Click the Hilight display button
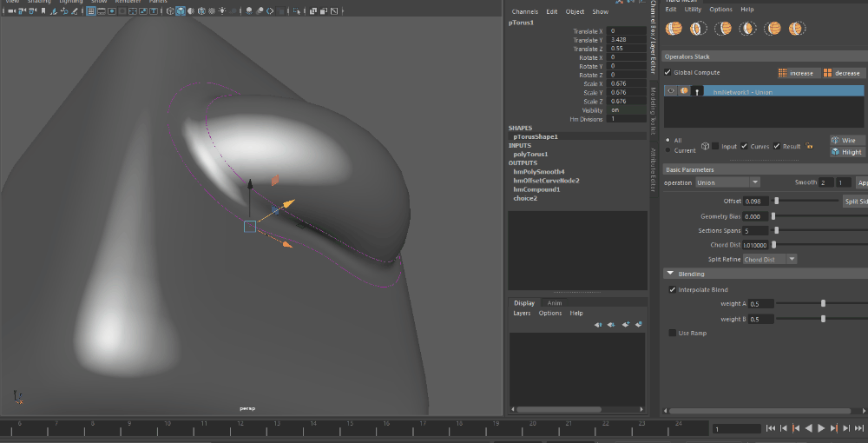The height and width of the screenshot is (443, 868). tap(845, 152)
